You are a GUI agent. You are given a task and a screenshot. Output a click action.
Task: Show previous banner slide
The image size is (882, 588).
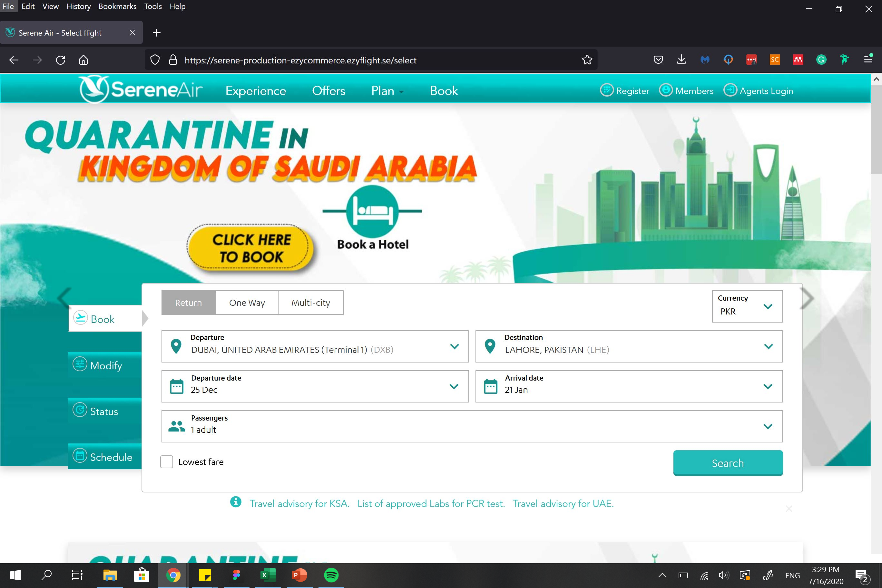point(64,298)
